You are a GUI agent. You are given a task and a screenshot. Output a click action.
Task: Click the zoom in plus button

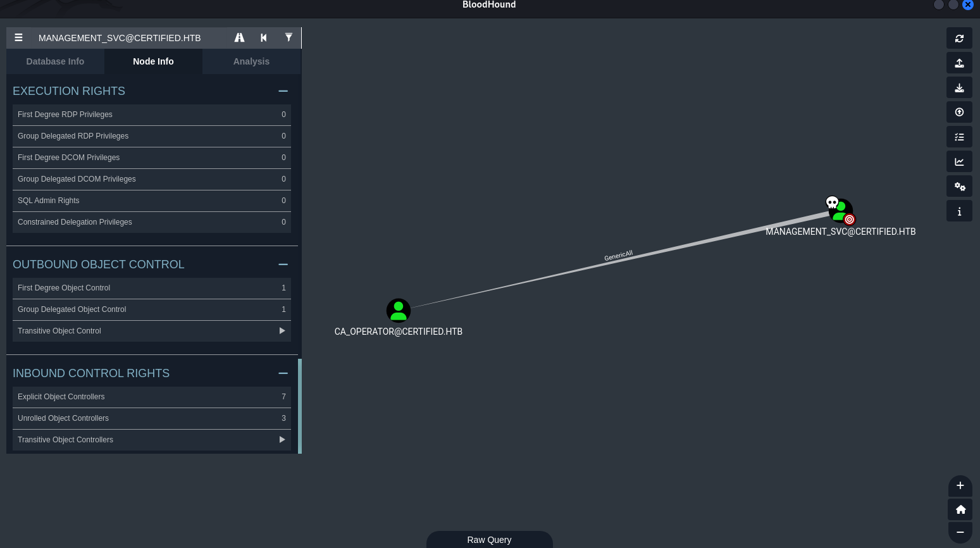click(960, 486)
